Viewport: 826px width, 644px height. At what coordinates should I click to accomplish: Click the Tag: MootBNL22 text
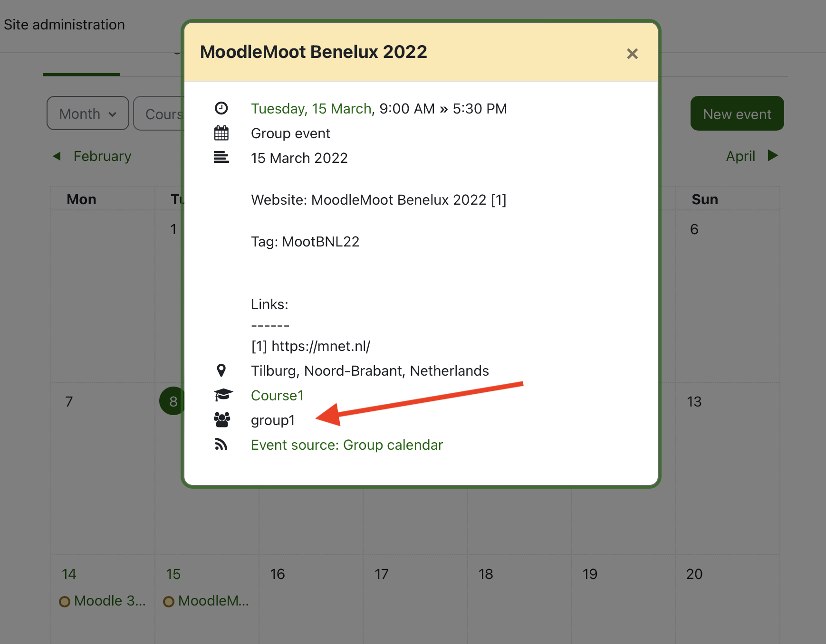point(305,242)
